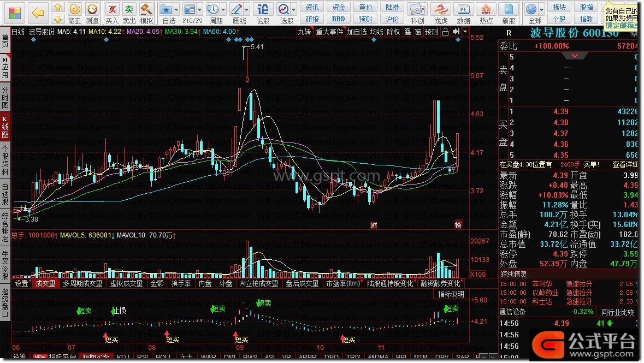Viewport: 644px width, 363px height.
Task: Click the 板块 sectors button
Action: [559, 8]
